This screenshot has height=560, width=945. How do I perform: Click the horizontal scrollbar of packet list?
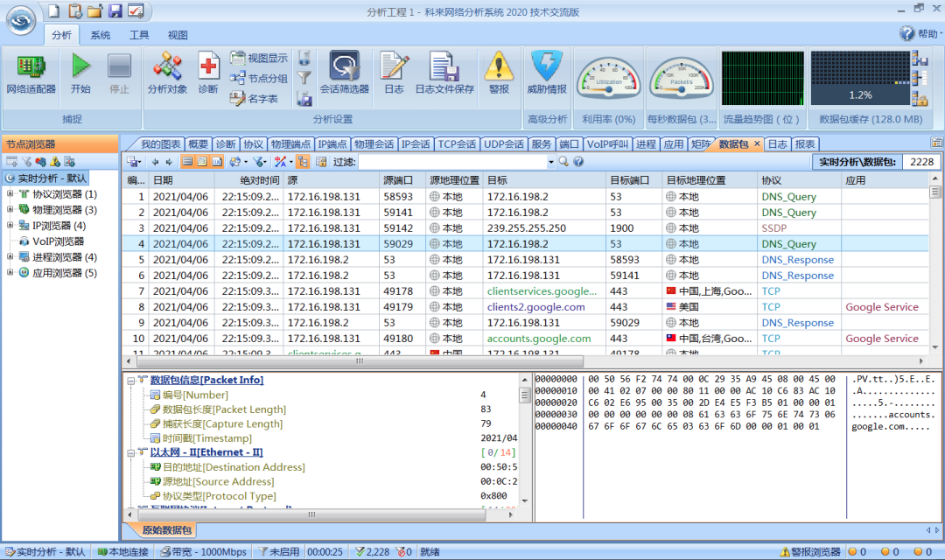coord(360,361)
